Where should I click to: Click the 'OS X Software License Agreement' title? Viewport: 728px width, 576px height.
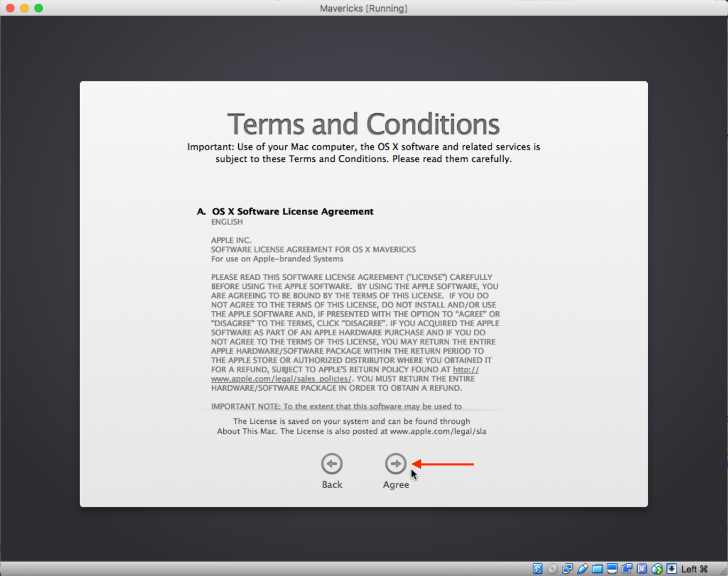click(293, 211)
